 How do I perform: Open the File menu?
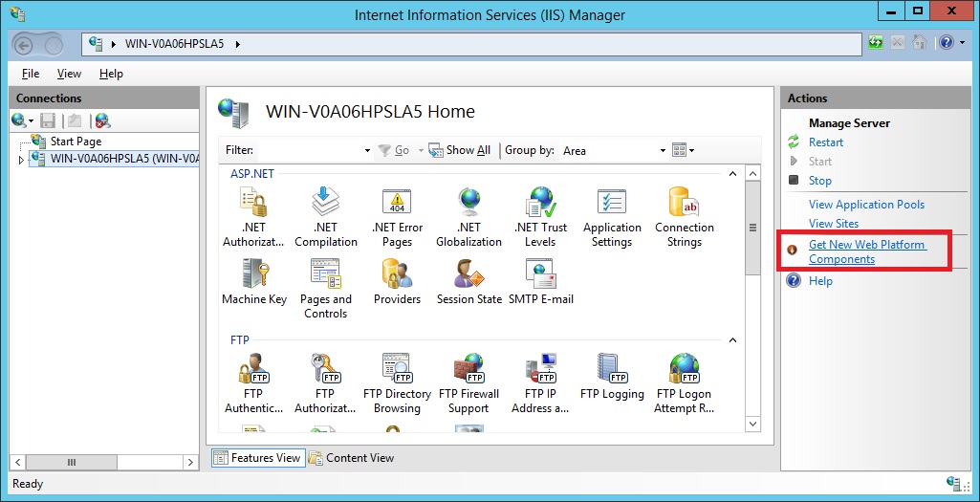tap(31, 74)
